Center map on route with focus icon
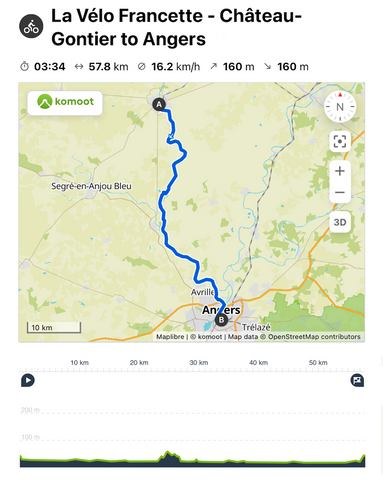 tap(340, 142)
